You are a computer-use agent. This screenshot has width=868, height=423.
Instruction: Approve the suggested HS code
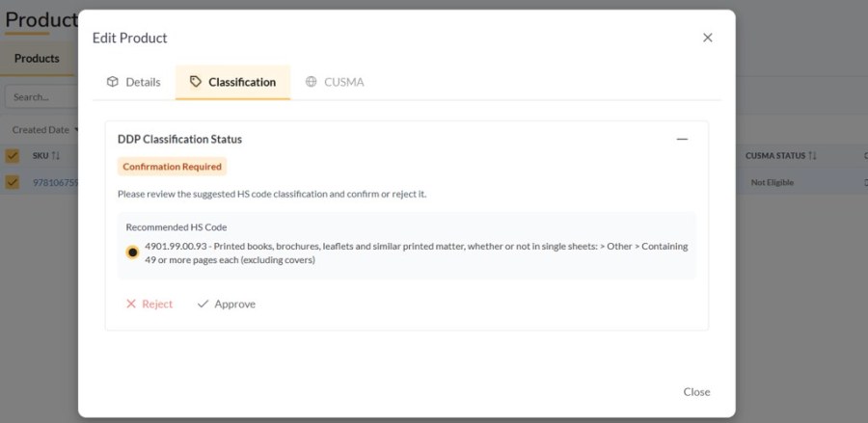coord(227,304)
